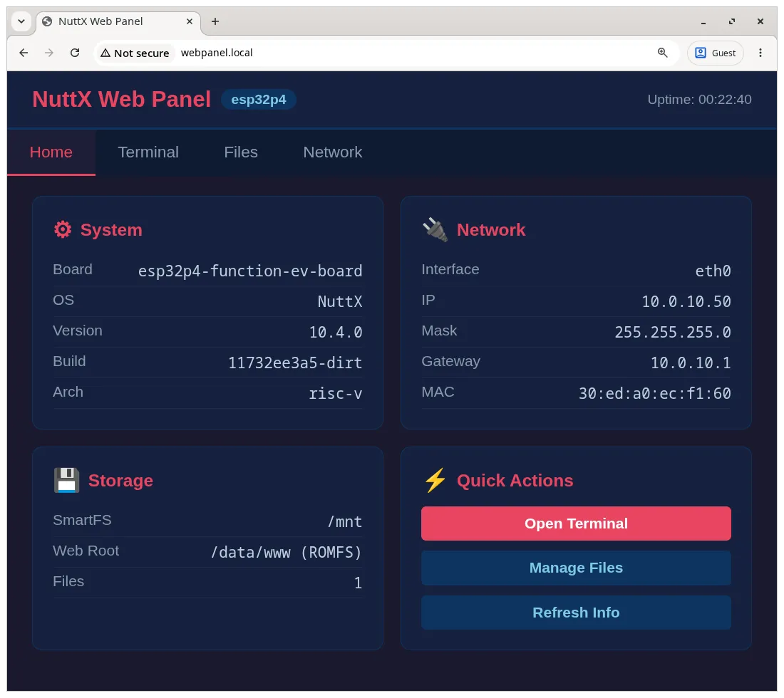Click the OS value NuttX
784x698 pixels.
(x=340, y=301)
